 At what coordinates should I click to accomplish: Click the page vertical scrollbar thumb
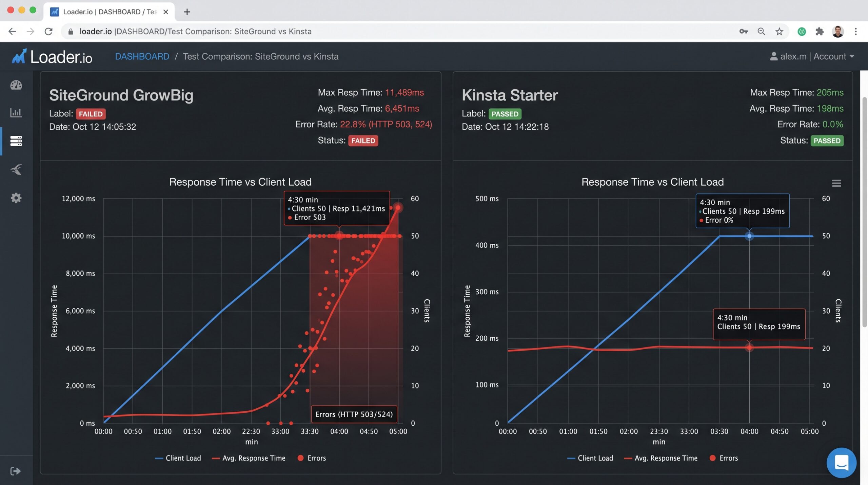pyautogui.click(x=864, y=212)
